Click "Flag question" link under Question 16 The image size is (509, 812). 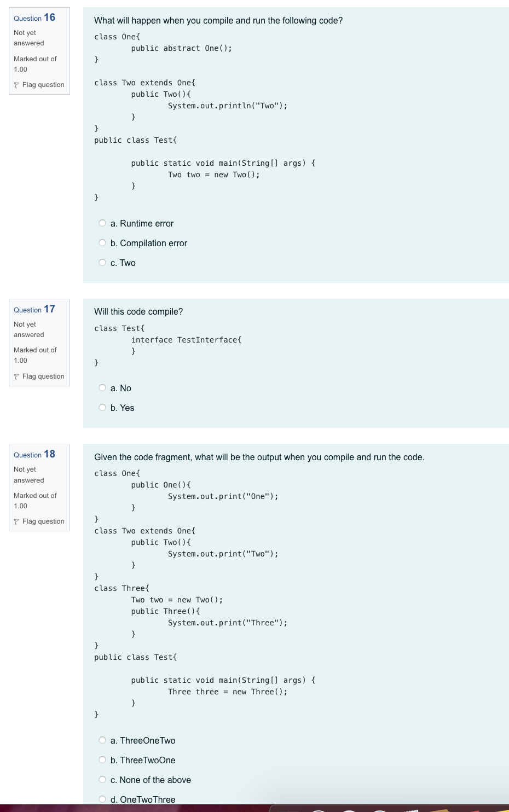(x=43, y=85)
